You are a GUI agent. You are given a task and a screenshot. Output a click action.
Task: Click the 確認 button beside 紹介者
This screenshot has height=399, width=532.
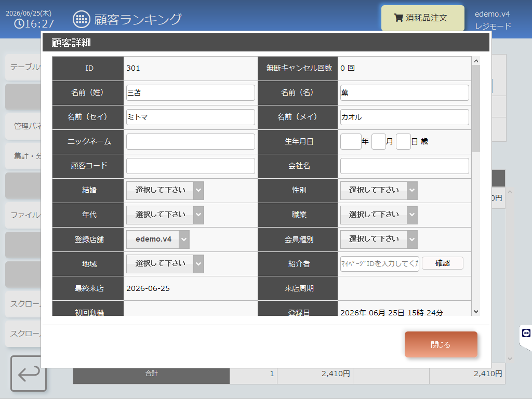443,263
